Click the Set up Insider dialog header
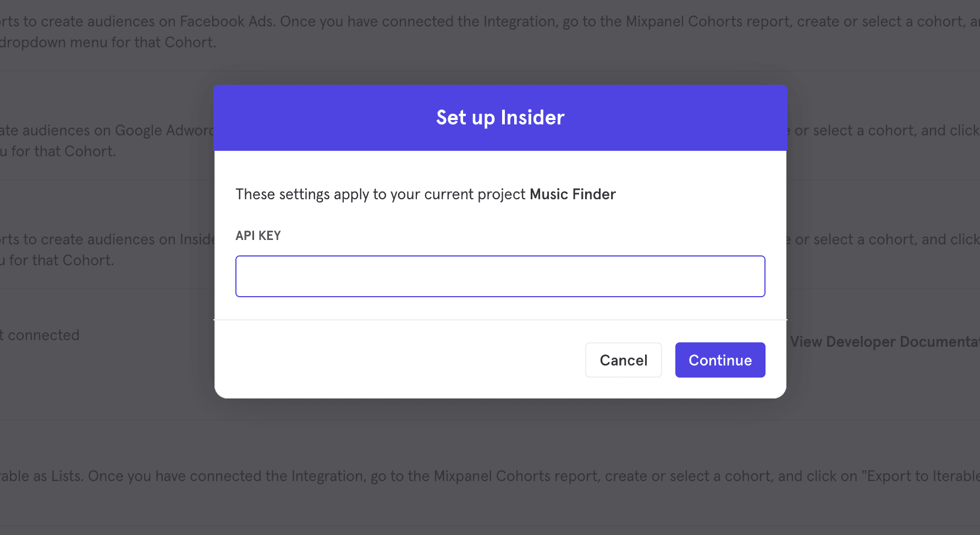Image resolution: width=980 pixels, height=535 pixels. [499, 117]
